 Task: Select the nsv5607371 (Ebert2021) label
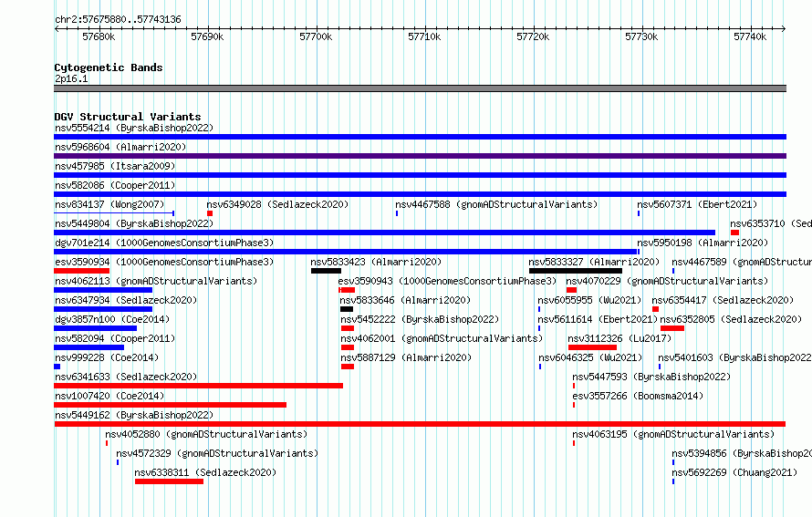(x=697, y=204)
